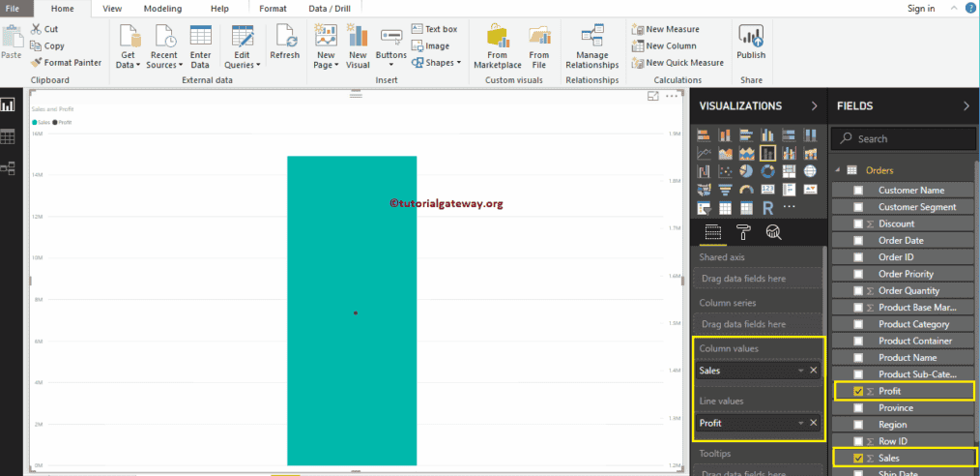Select the ribbon chart visual

point(810,153)
